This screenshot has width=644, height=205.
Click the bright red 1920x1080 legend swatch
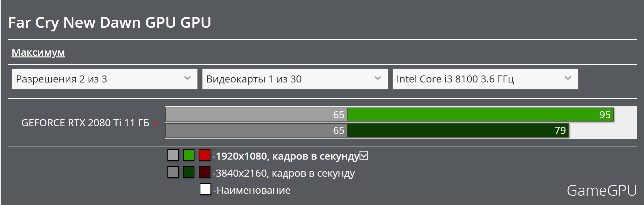204,155
